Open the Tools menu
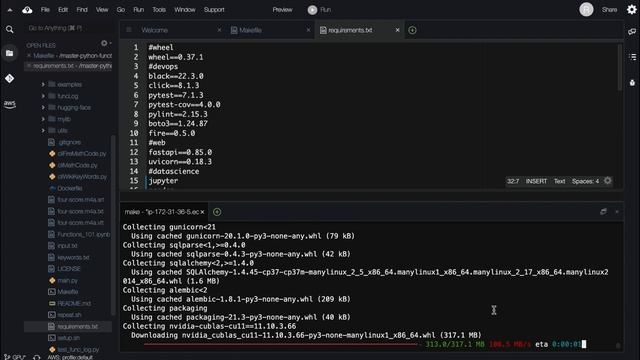 pyautogui.click(x=159, y=10)
